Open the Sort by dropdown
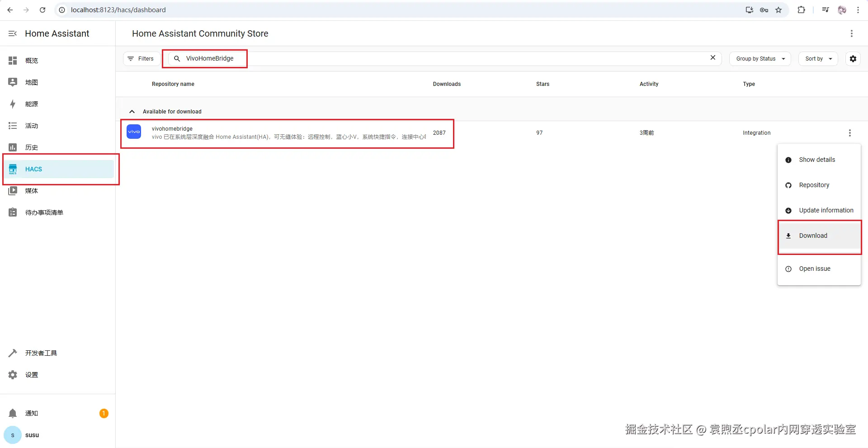Image resolution: width=868 pixels, height=448 pixels. coord(818,59)
